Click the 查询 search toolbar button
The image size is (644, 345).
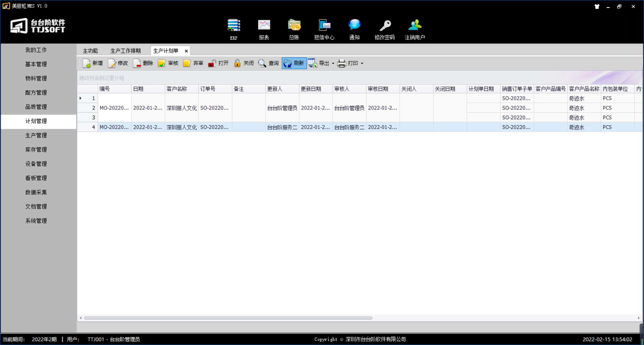click(269, 63)
